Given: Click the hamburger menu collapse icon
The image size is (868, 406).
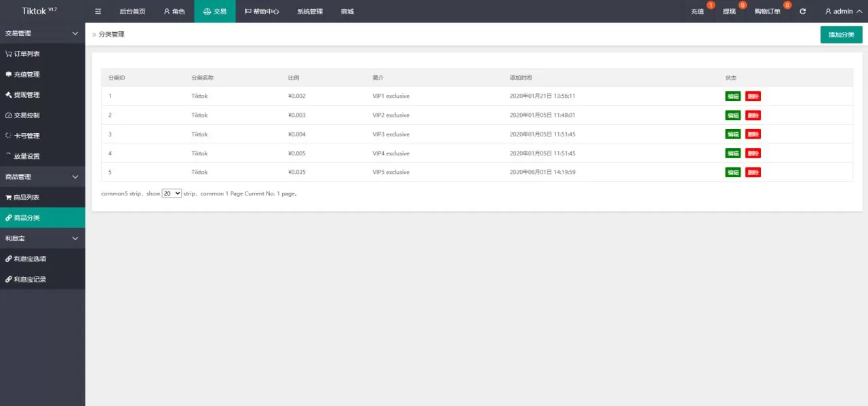Looking at the screenshot, I should [98, 12].
